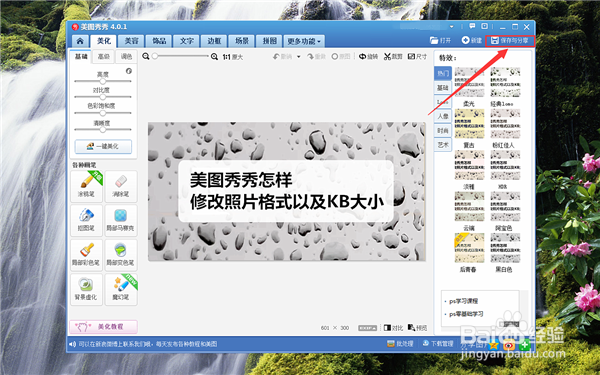This screenshot has height=375, width=600.
Task: Select the 局部变色笔 color-change pen
Action: point(121,255)
